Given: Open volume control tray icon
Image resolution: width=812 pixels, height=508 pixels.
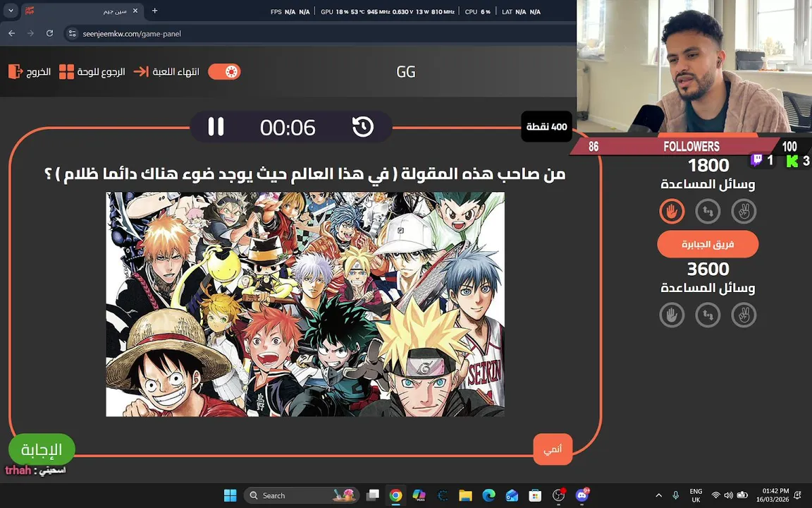Looking at the screenshot, I should click(x=729, y=495).
